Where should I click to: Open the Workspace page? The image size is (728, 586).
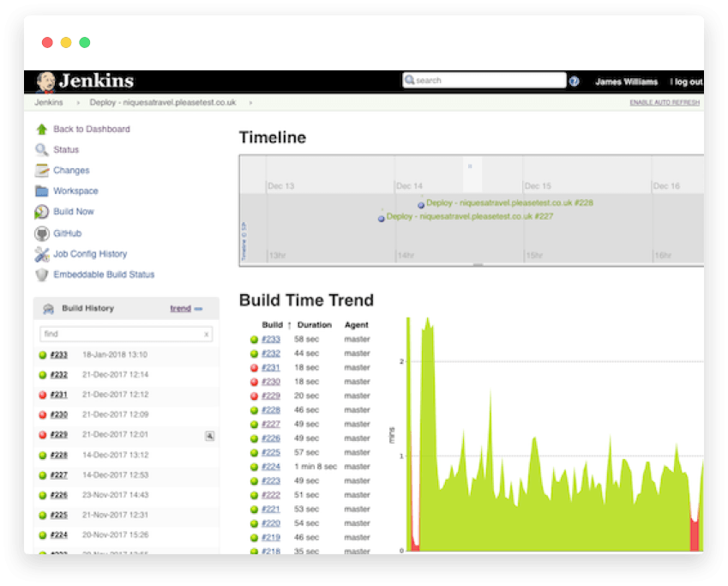pos(75,191)
